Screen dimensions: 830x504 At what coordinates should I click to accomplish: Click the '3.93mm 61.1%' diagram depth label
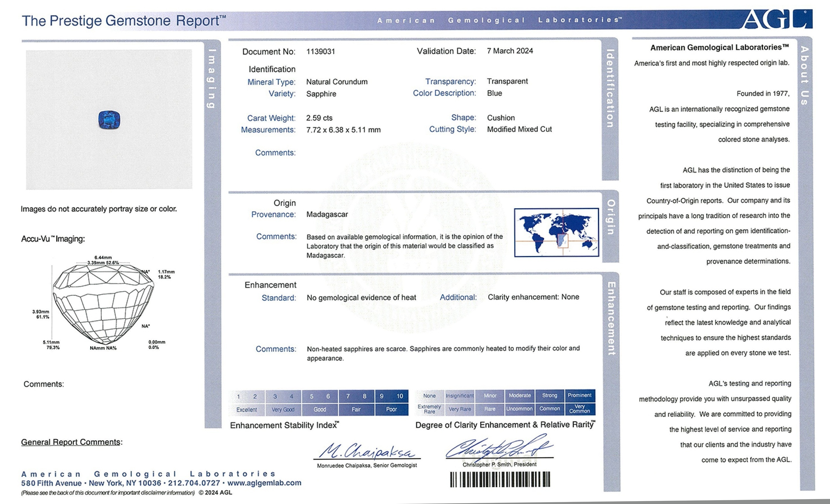41,314
